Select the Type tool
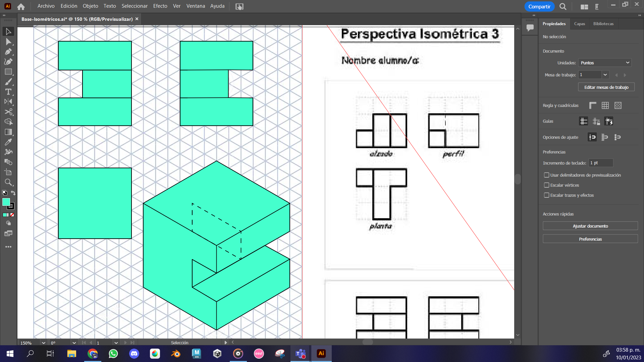Image resolution: width=644 pixels, height=362 pixels. point(8,92)
